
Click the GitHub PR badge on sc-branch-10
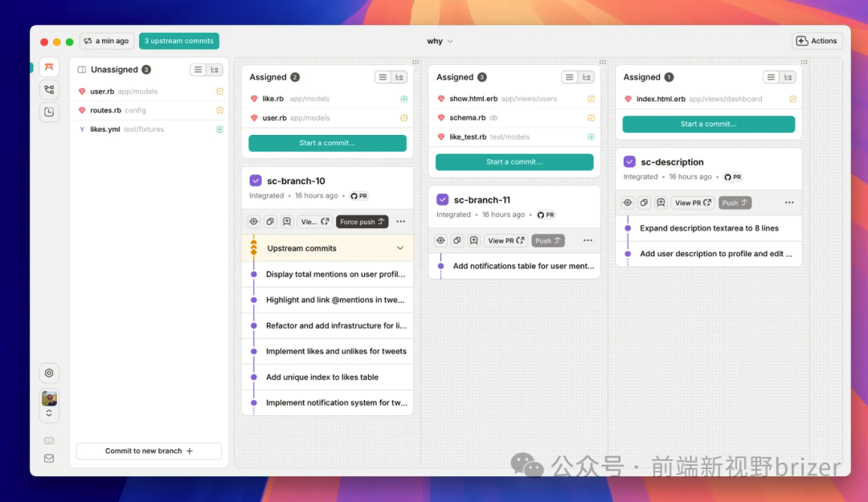[359, 196]
